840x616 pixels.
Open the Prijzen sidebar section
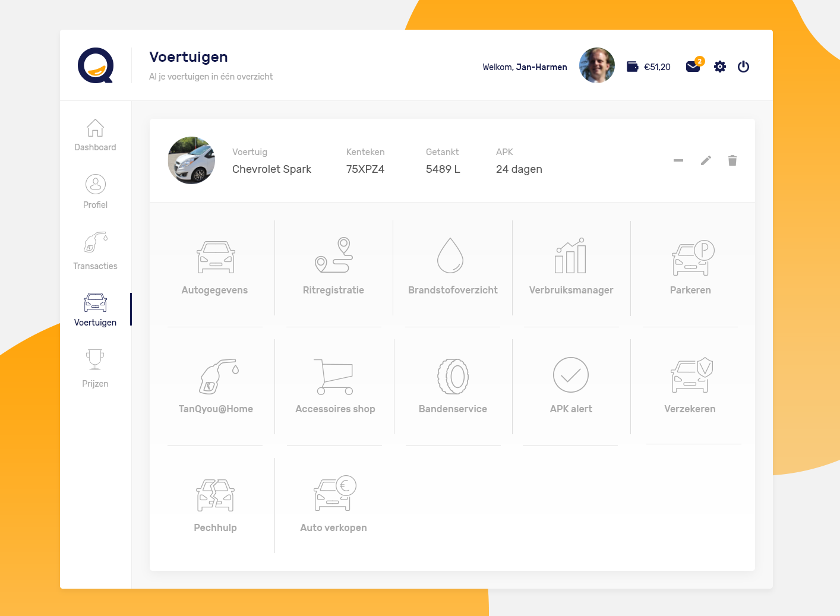coord(95,368)
